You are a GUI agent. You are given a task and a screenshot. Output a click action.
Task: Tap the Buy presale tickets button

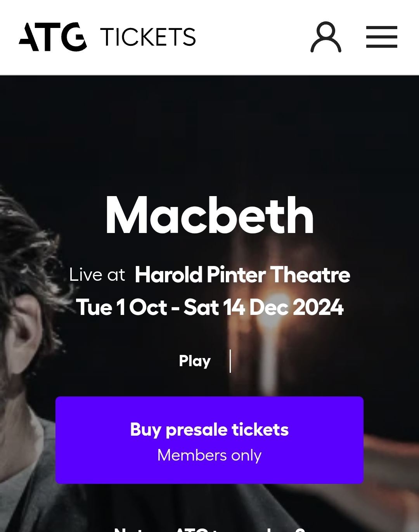pos(209,440)
